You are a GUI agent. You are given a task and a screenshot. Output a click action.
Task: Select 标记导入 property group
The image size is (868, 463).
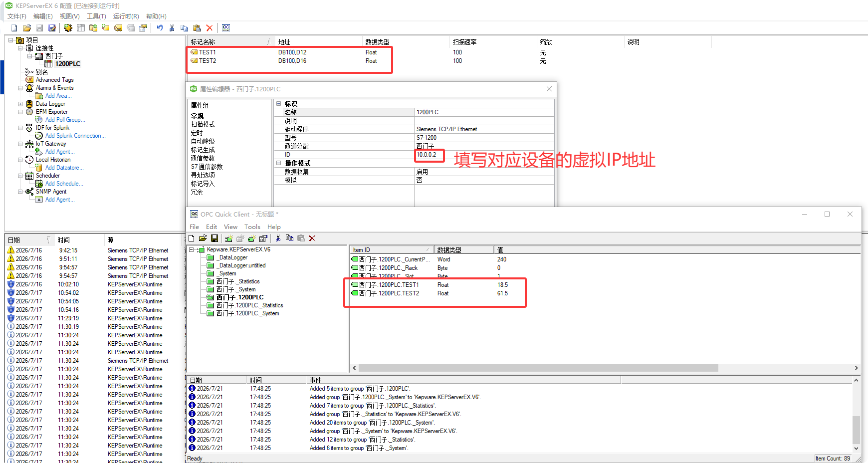click(203, 184)
